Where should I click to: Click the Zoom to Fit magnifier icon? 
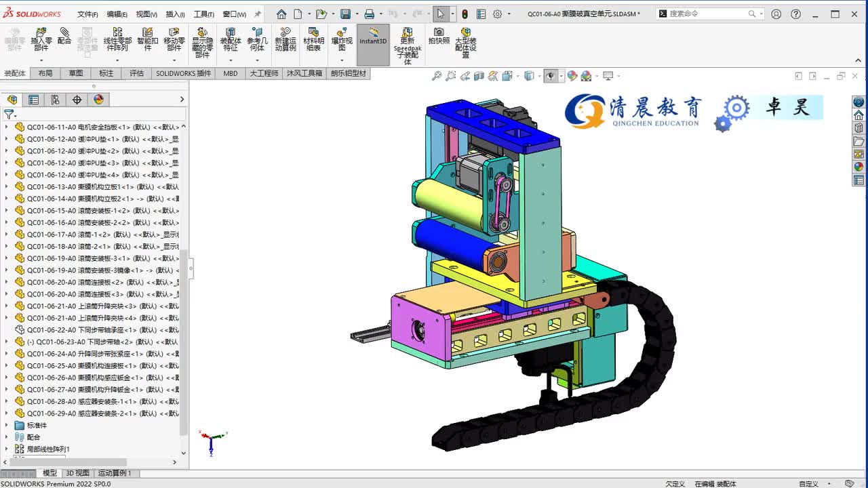pyautogui.click(x=437, y=76)
